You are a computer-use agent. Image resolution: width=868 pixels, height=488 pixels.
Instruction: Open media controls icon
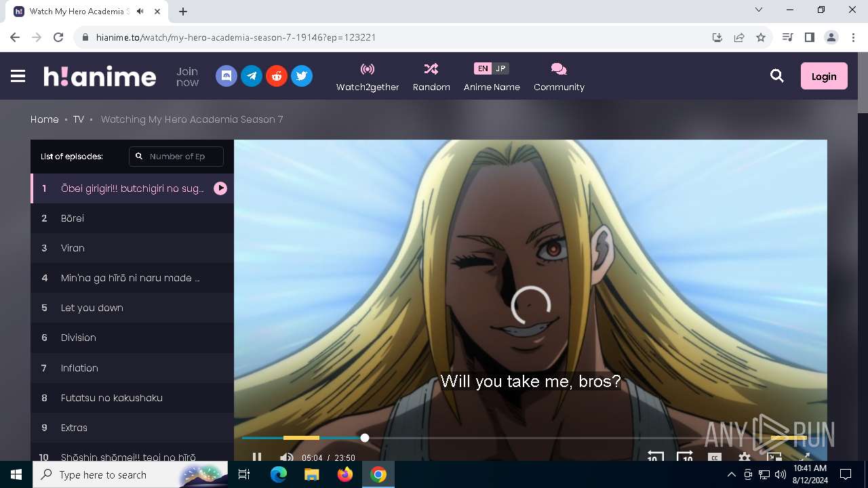pyautogui.click(x=787, y=37)
